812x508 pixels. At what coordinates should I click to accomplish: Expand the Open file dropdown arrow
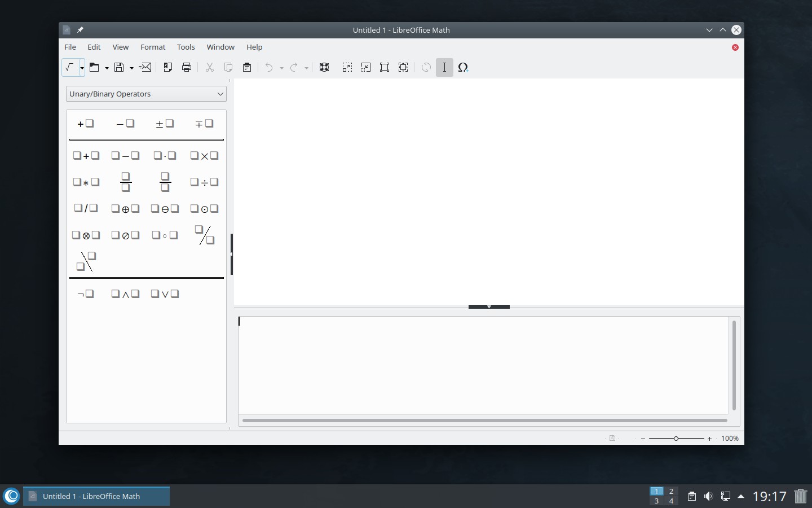107,68
